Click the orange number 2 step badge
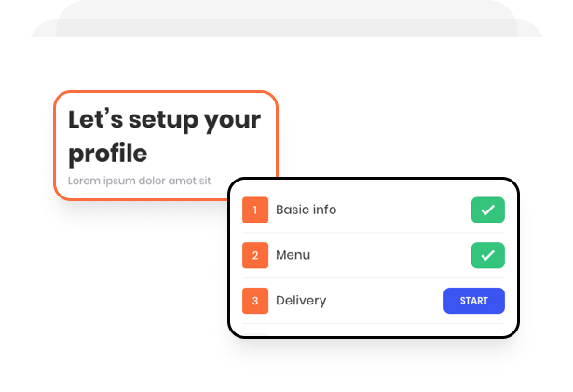This screenshot has width=573, height=392. tap(255, 255)
